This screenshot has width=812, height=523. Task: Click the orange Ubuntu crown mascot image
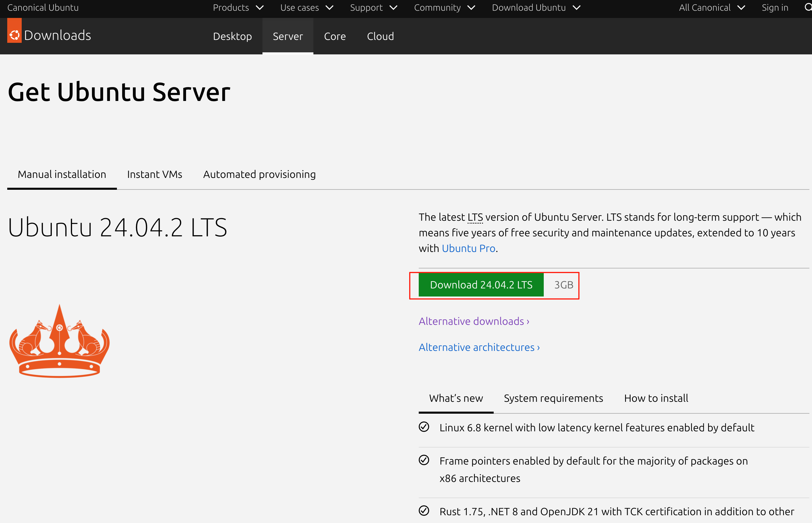tap(59, 341)
